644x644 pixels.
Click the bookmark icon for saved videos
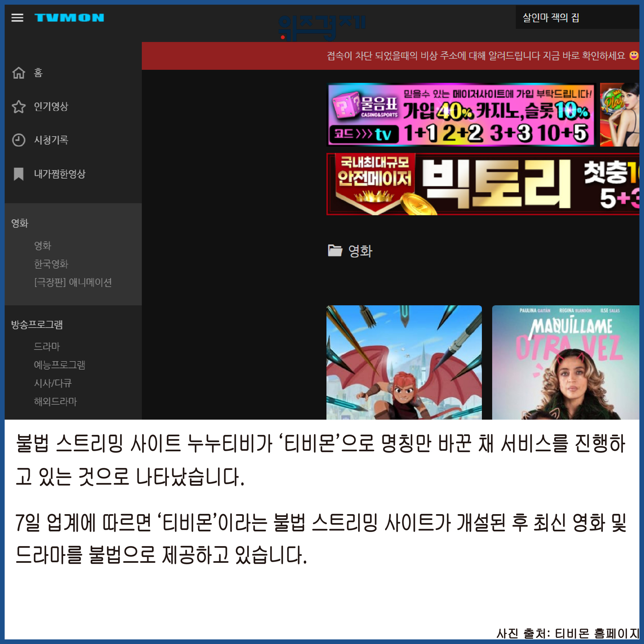pyautogui.click(x=19, y=174)
